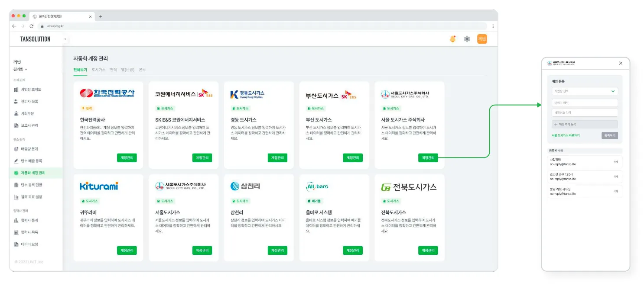Open settings via the gear icon
The image size is (644, 289).
tap(467, 39)
